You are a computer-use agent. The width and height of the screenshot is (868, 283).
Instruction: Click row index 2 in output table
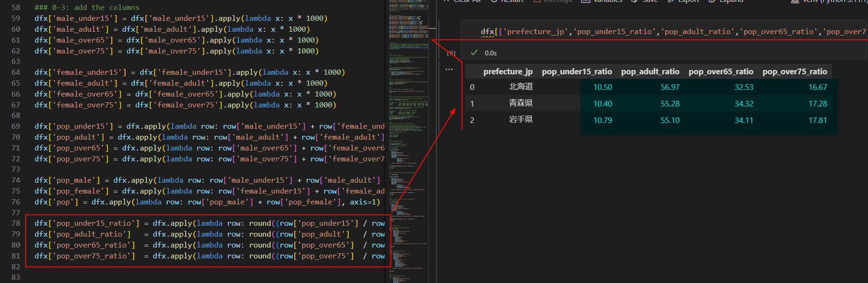click(x=472, y=120)
